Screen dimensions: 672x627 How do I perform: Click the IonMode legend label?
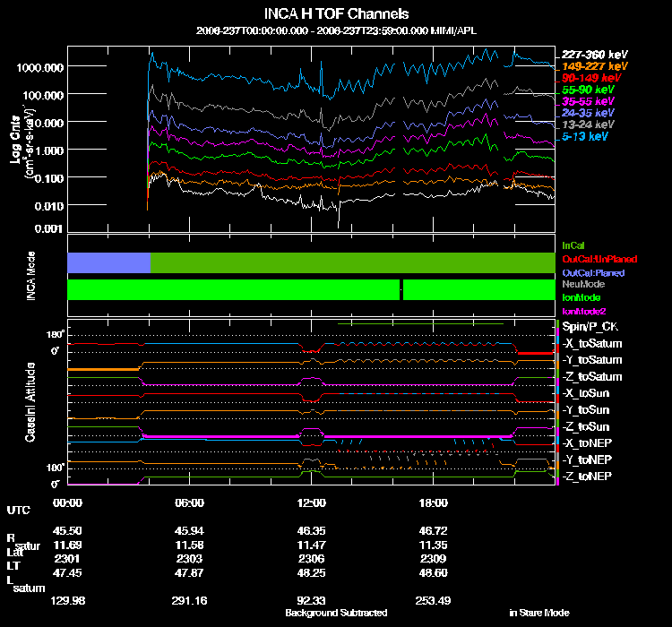582,297
